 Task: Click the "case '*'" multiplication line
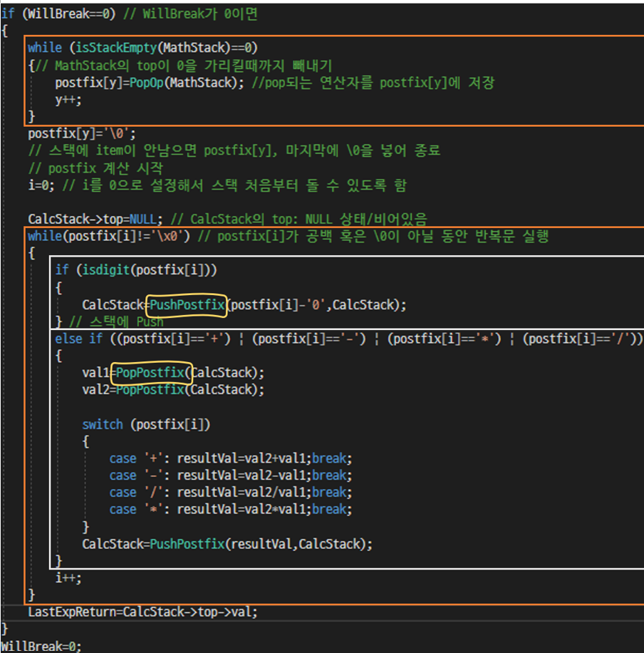(231, 509)
